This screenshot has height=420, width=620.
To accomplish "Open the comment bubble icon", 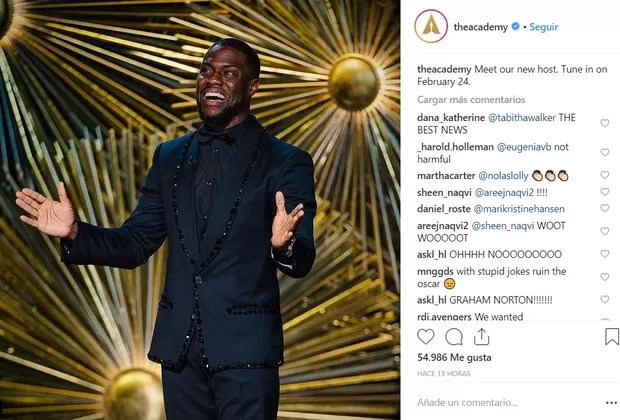I will click(x=454, y=337).
